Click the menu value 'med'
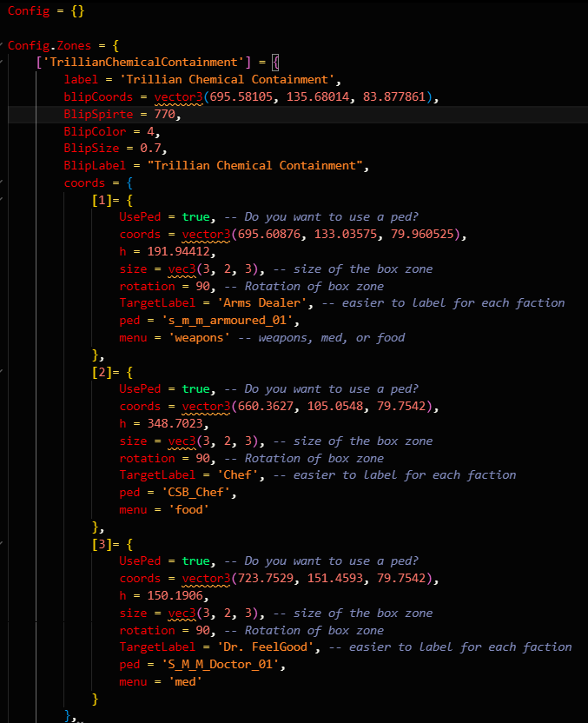588x723 pixels. pos(185,681)
